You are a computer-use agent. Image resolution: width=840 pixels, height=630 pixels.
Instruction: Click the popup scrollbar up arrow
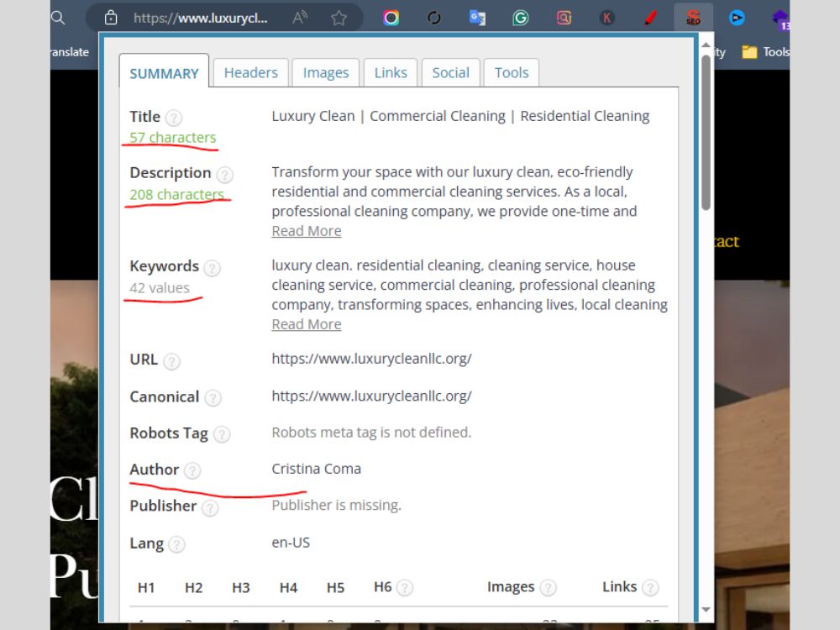click(706, 45)
